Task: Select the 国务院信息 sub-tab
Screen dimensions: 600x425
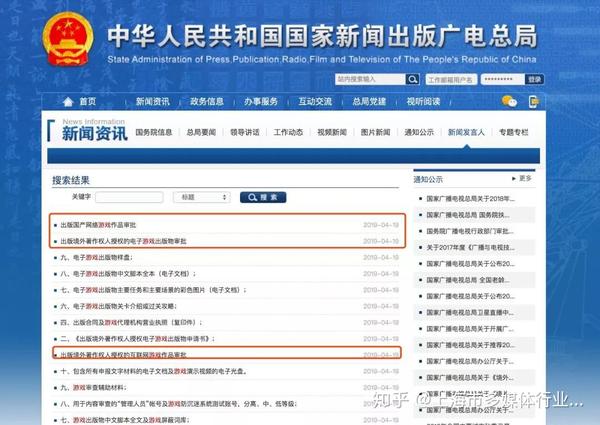Action: [153, 132]
